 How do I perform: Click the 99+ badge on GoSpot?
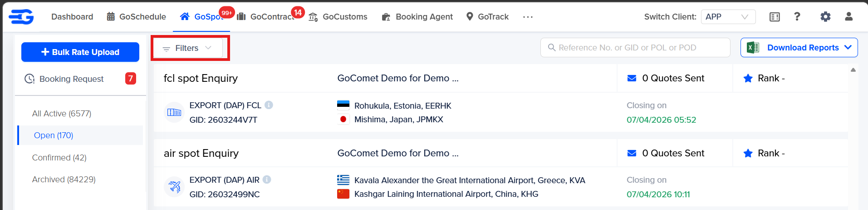(x=227, y=13)
